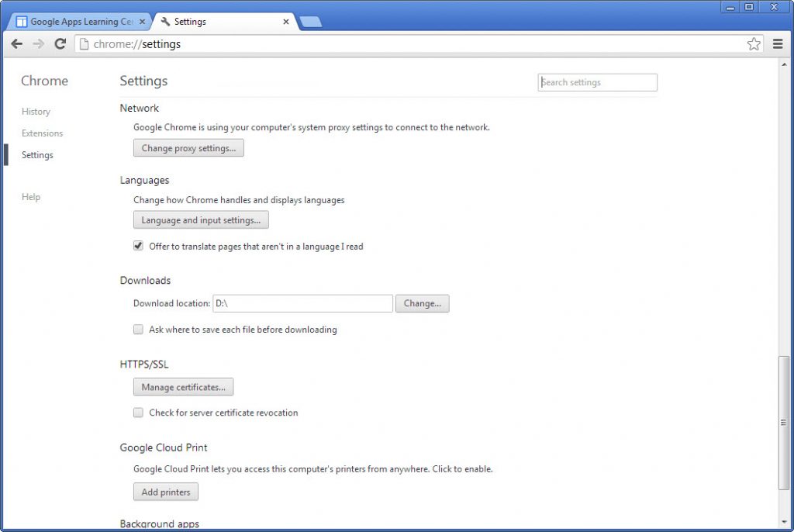Open a new tab
The image size is (794, 532).
(310, 22)
